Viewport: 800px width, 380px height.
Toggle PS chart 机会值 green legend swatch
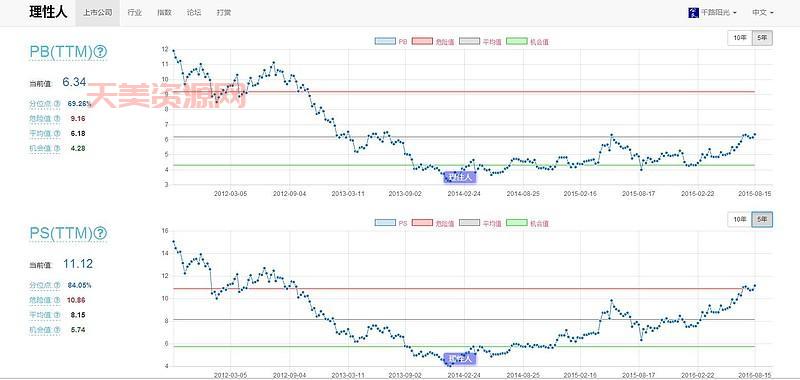(517, 223)
